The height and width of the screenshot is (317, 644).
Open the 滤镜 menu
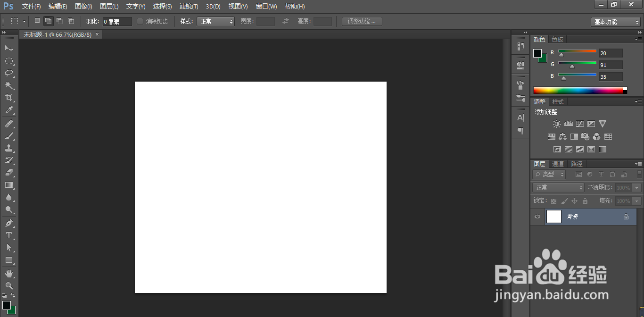pos(189,6)
